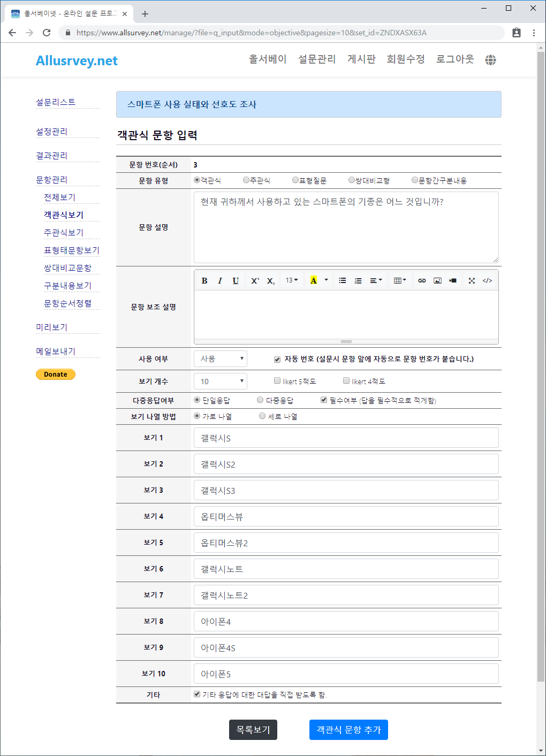
Task: Open 설문관리 in the top navigation
Action: tap(317, 59)
